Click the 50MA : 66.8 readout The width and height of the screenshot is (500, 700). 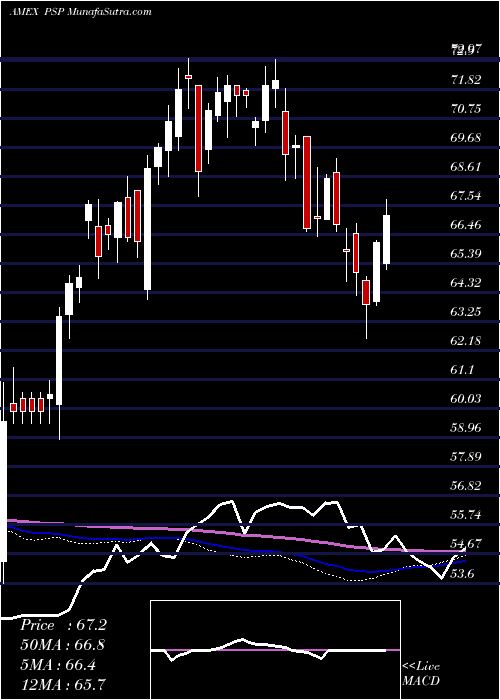(x=63, y=645)
